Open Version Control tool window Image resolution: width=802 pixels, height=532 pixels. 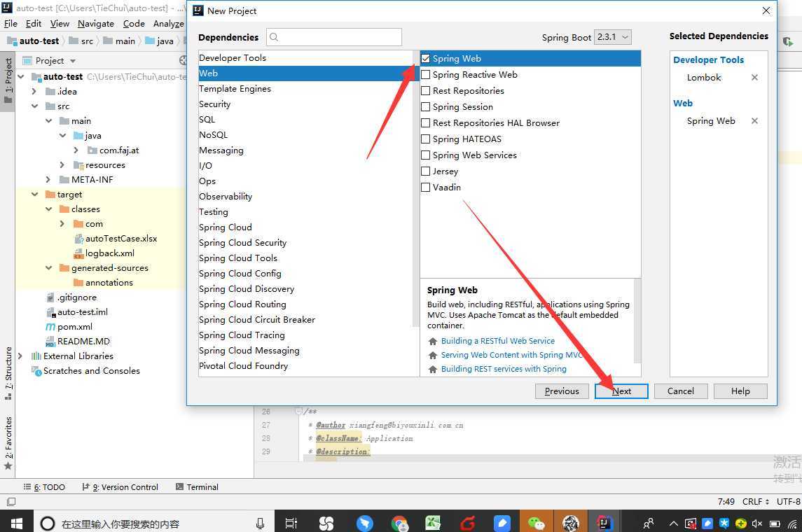coord(120,487)
